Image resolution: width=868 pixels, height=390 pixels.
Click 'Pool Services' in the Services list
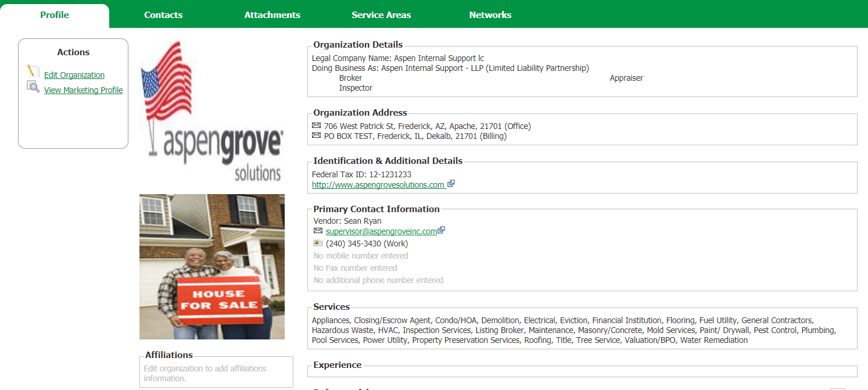[335, 340]
